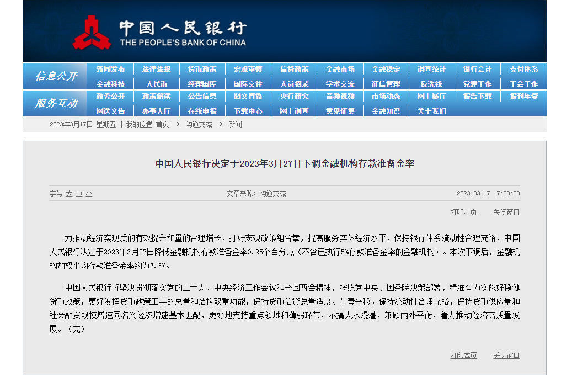
Task: Open 新闻 from the breadcrumb trail
Action: coord(236,124)
